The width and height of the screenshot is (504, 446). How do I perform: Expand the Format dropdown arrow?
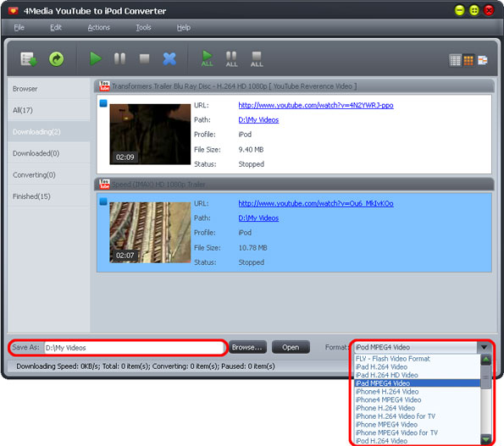coord(484,347)
